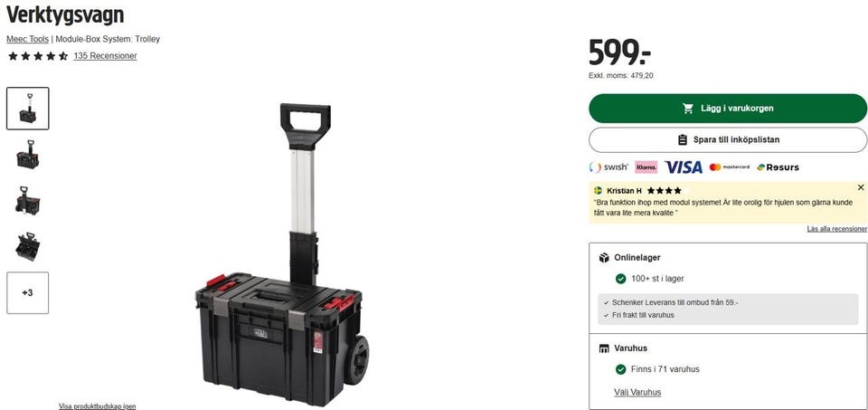Add product to cart with Lägg i varukorgen

727,108
